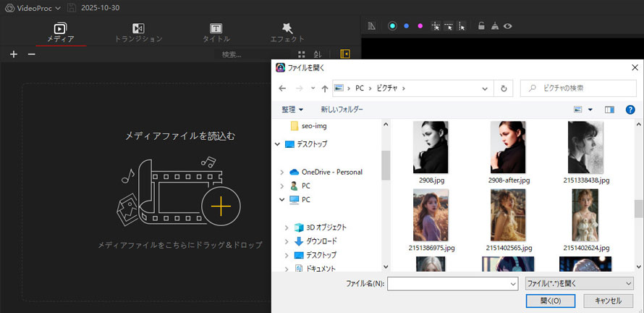The width and height of the screenshot is (644, 313).
Task: Select ドキュメント in the folder tree
Action: coord(315,268)
